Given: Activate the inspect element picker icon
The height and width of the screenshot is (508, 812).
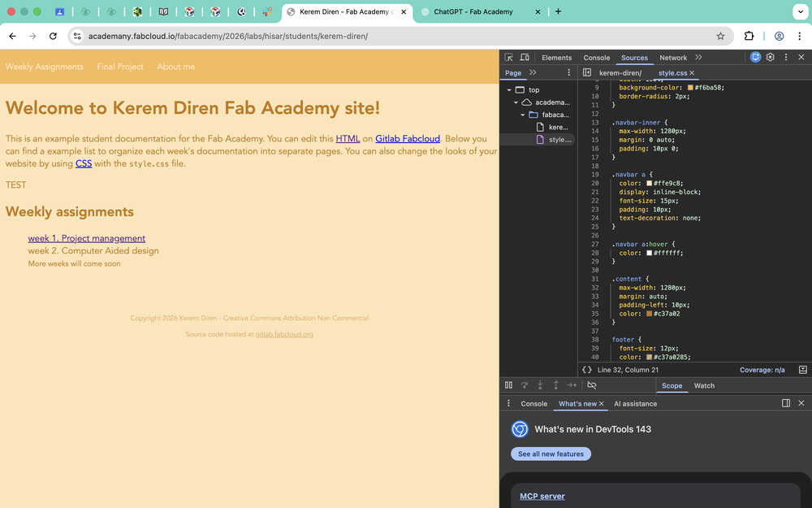Looking at the screenshot, I should 509,58.
